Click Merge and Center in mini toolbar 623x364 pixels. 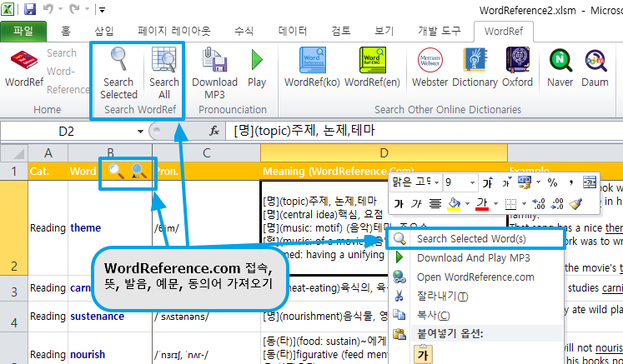(590, 182)
